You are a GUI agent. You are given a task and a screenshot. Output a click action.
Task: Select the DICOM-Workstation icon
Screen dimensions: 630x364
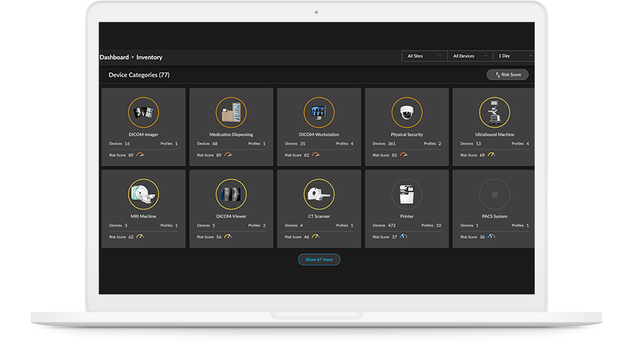tap(319, 112)
